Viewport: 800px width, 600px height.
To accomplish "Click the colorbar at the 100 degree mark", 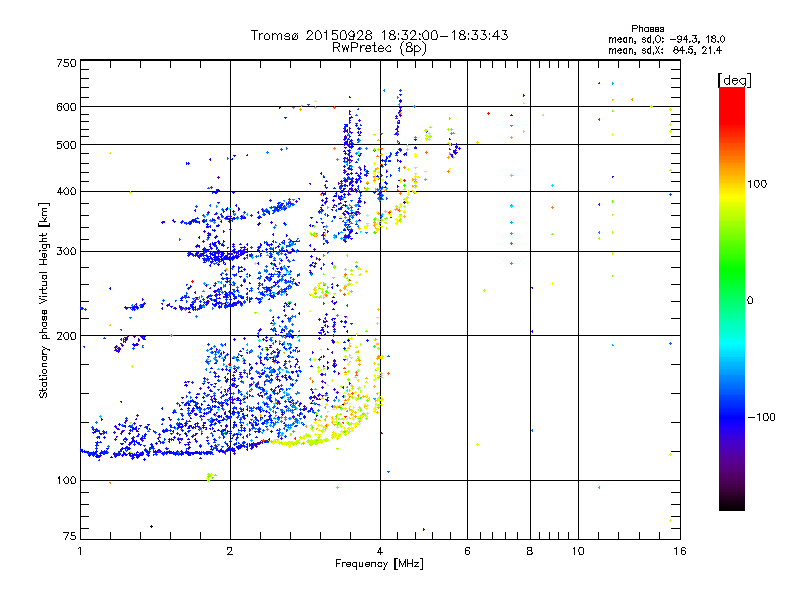I will pyautogui.click(x=732, y=184).
